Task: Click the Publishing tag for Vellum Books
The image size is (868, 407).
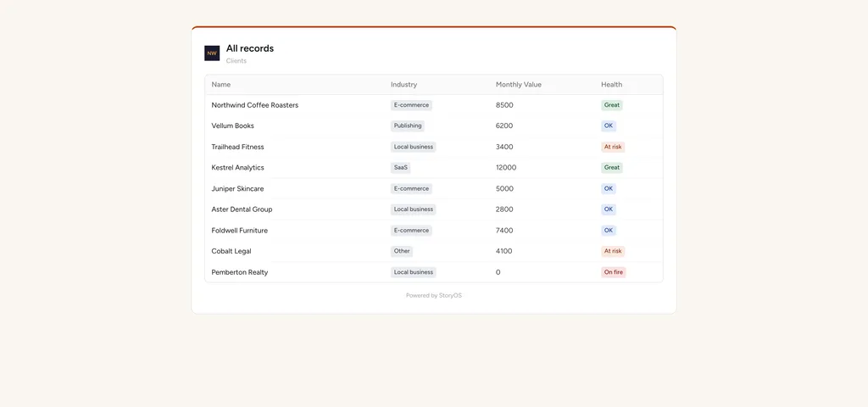Action: click(x=408, y=125)
